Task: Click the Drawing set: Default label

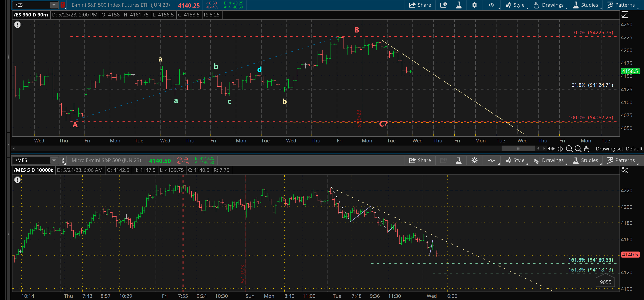Action: [619, 149]
